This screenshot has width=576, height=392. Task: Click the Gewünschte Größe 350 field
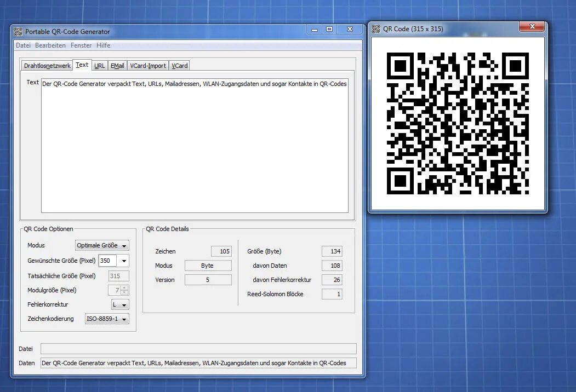[x=107, y=261]
